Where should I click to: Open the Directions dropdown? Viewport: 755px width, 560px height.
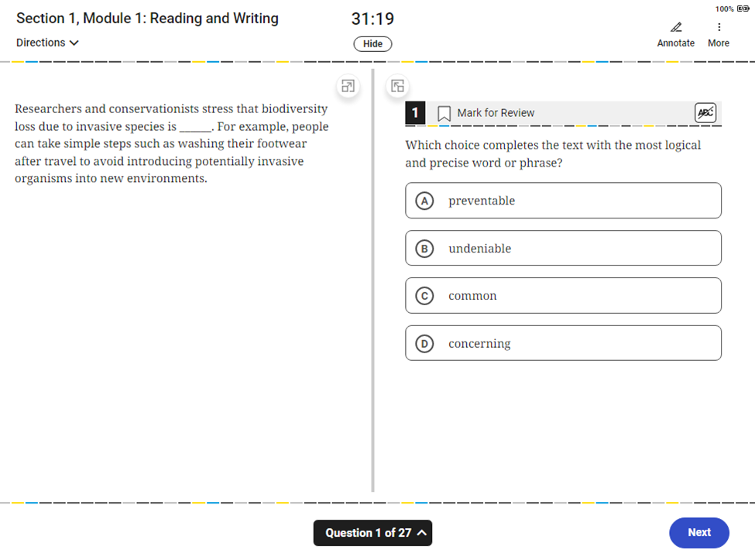[46, 43]
